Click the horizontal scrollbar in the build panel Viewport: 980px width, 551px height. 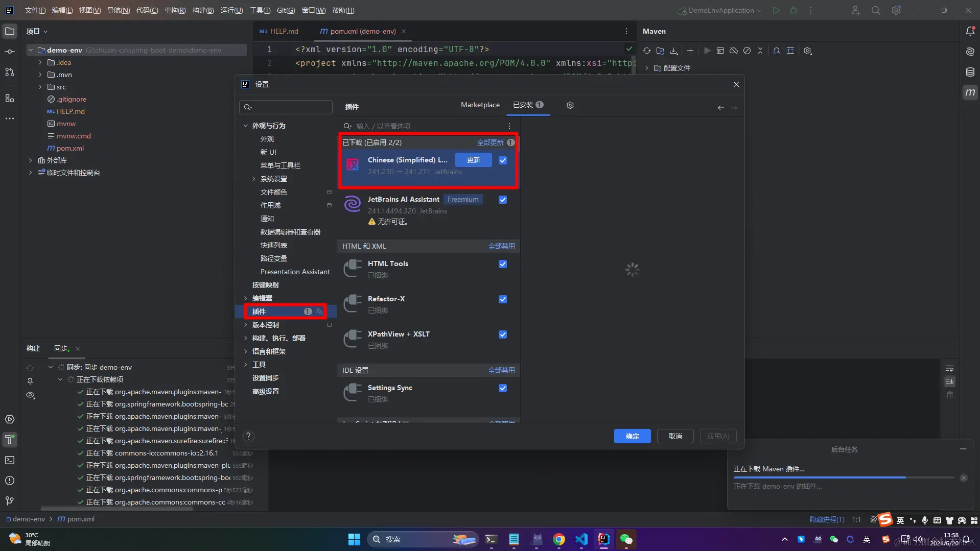point(116,509)
